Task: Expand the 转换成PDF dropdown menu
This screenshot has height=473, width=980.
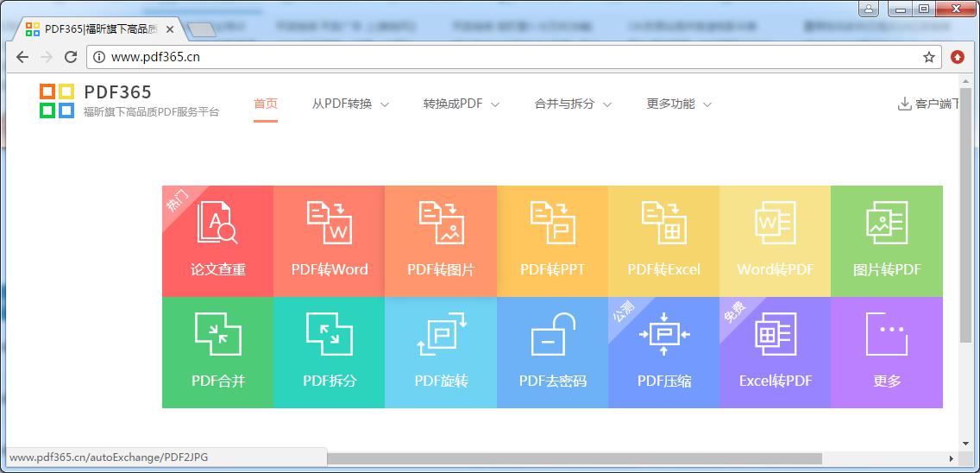Action: point(461,104)
